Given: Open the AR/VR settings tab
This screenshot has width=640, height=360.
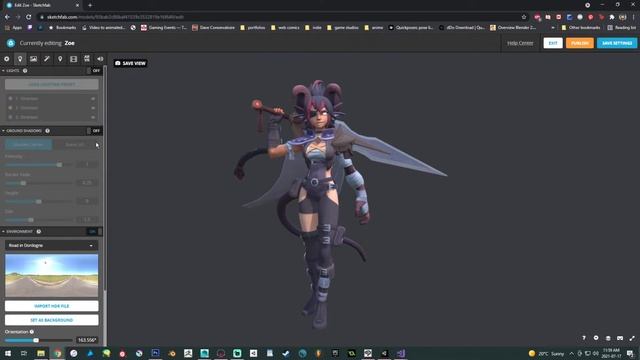Looking at the screenshot, I should point(87,59).
